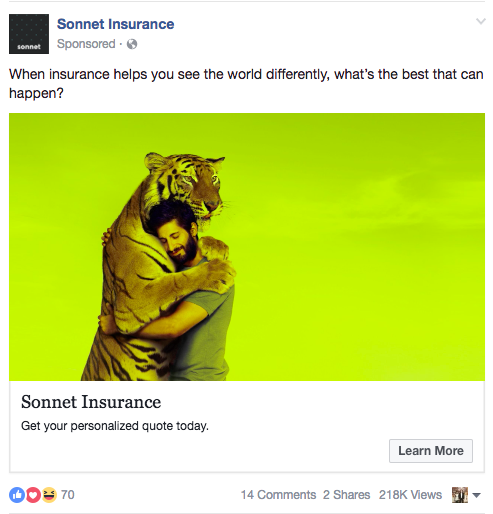Show who reacted via the 70 count
Screen dimensions: 493x514
pyautogui.click(x=68, y=495)
